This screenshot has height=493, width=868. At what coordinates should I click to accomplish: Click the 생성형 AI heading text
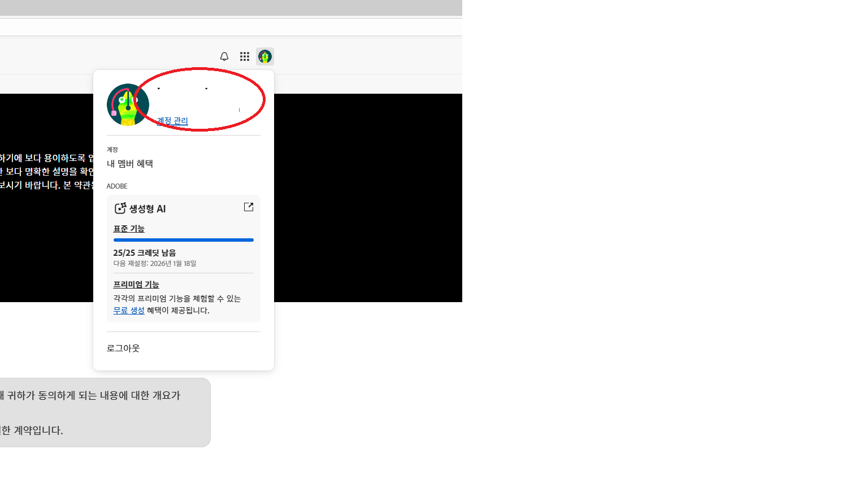[x=147, y=209]
